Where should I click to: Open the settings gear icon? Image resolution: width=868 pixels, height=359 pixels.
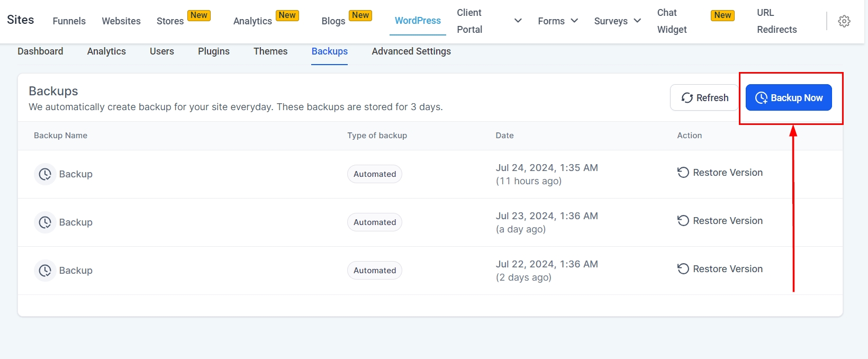coord(844,21)
